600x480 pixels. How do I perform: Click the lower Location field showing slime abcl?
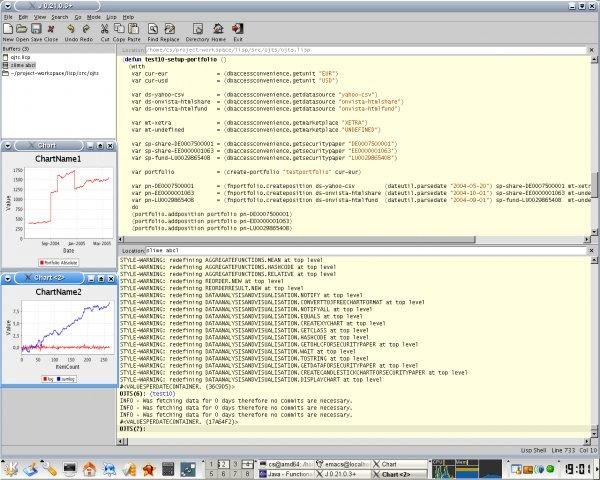click(x=365, y=250)
